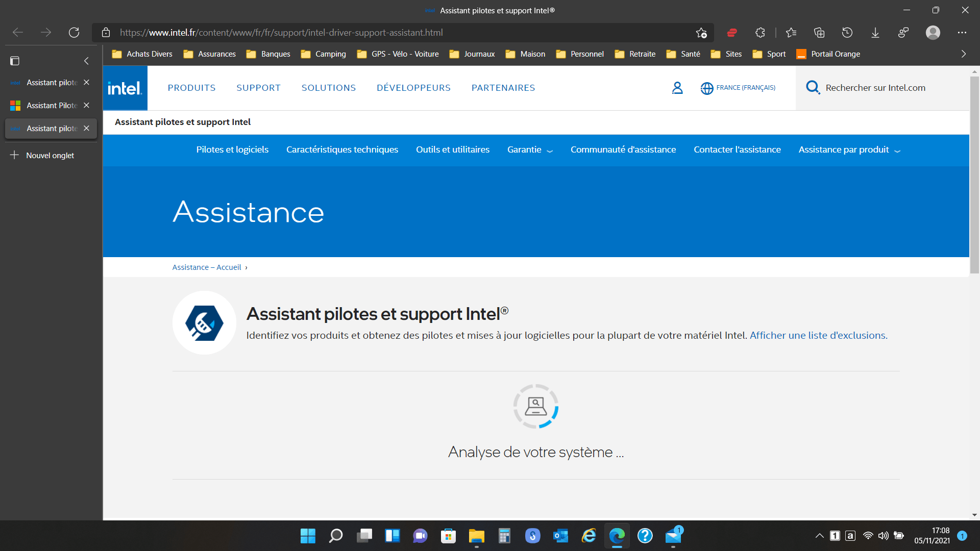Open Windows Start button on taskbar
The image size is (980, 551).
tap(308, 536)
